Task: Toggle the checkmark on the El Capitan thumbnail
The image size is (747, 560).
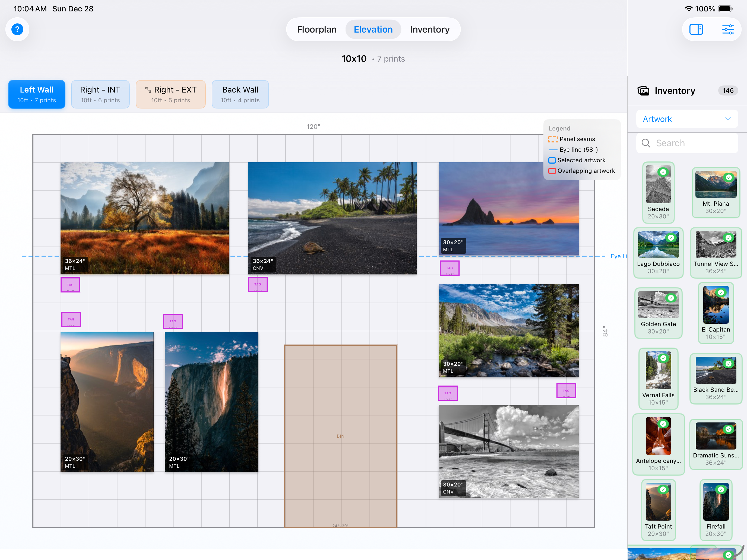Action: click(721, 292)
